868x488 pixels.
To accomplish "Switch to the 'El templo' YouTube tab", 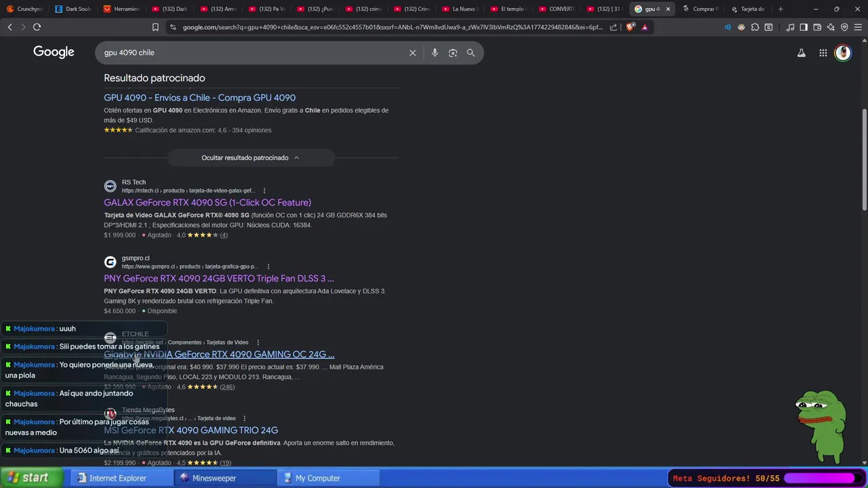I will (509, 9).
